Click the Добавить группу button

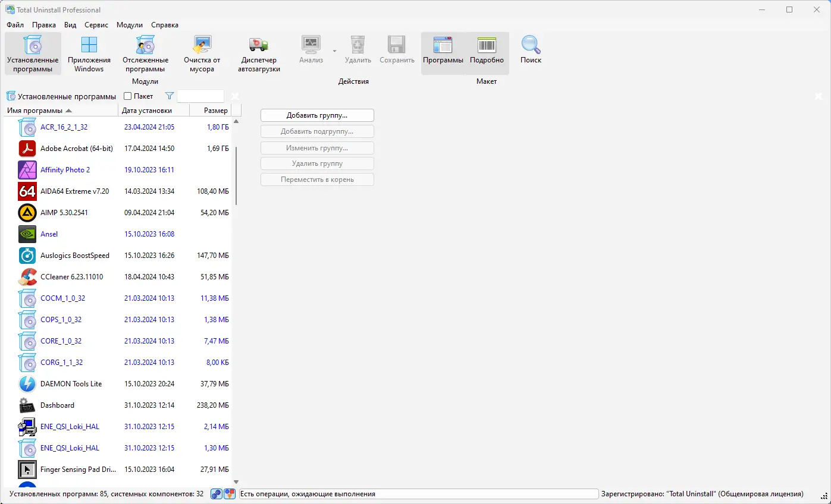click(x=317, y=115)
